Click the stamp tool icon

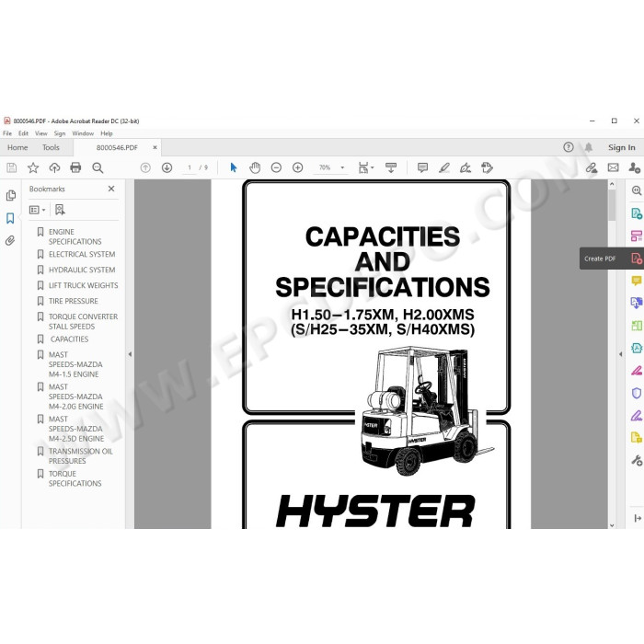point(487,167)
